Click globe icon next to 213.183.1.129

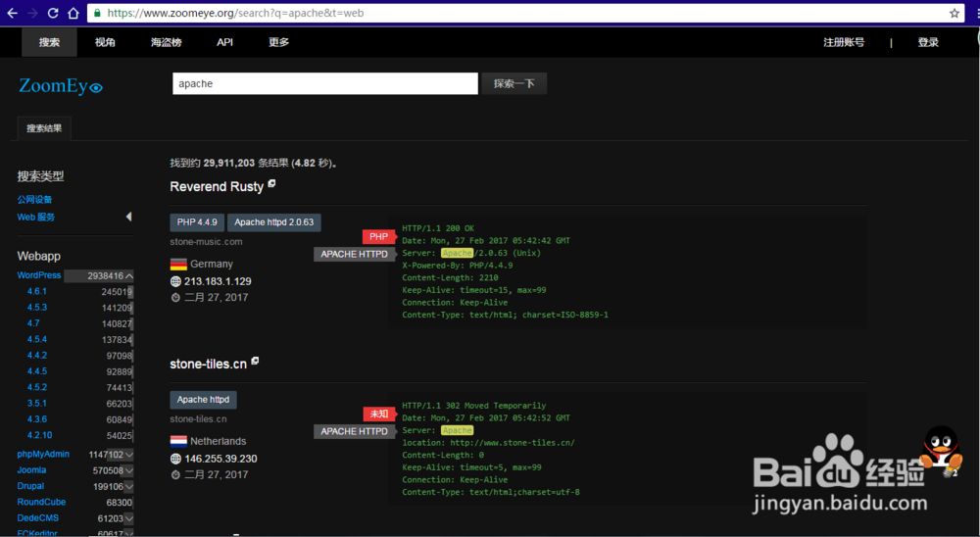pos(175,281)
